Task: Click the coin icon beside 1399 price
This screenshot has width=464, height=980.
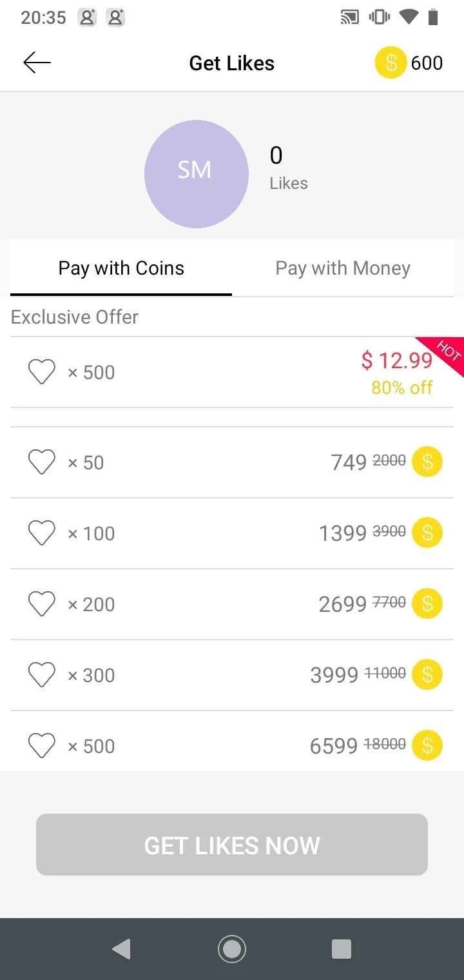Action: coord(427,533)
